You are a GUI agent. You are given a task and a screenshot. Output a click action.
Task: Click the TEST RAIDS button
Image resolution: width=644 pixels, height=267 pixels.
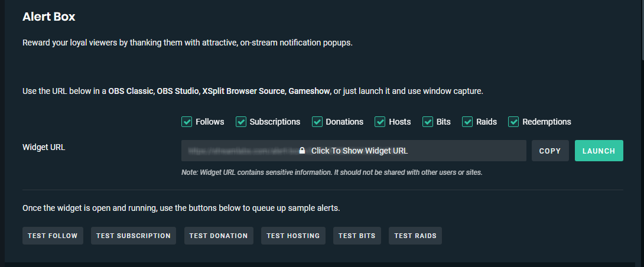(x=415, y=236)
